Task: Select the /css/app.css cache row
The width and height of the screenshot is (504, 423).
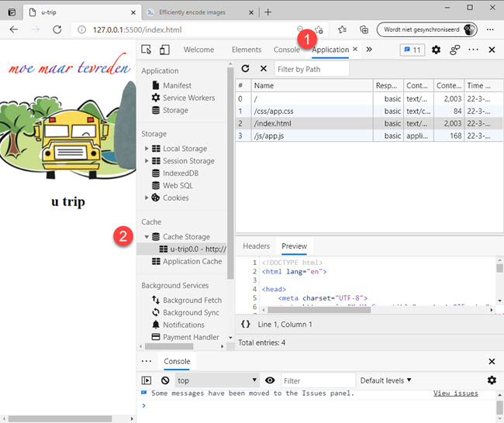Action: (310, 111)
